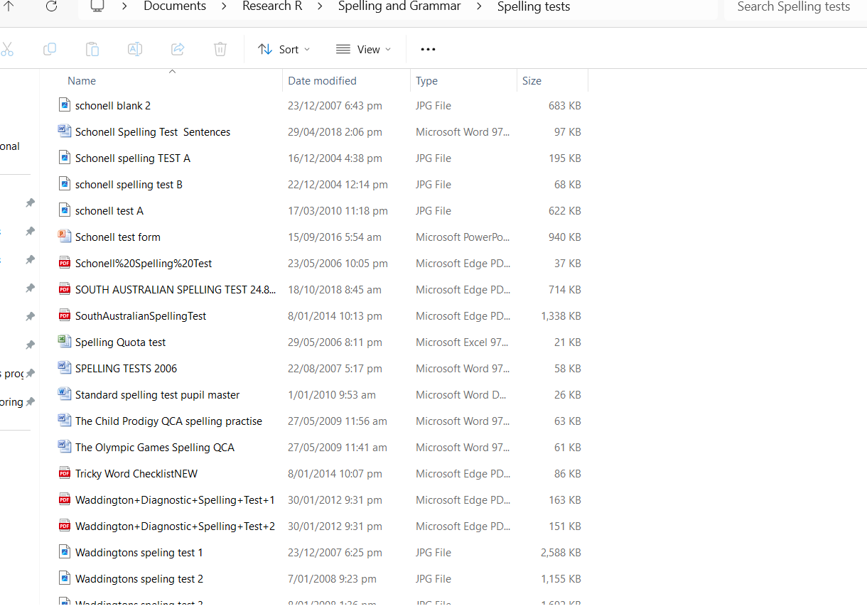This screenshot has height=616, width=867.
Task: Click PDF icon of SOUTH AUSTRALIAN SPELLING TEST
Action: pyautogui.click(x=65, y=289)
